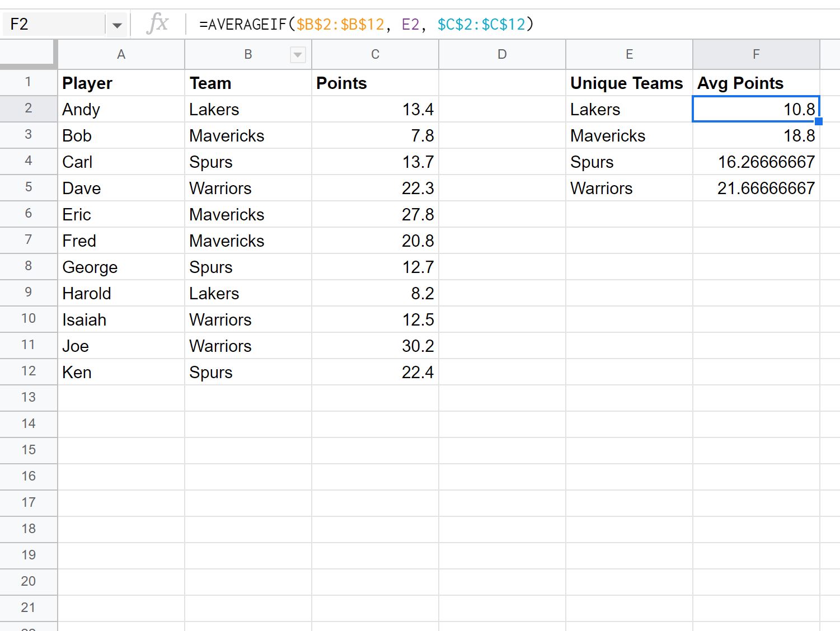840x631 pixels.
Task: Click the Team header cell
Action: [x=248, y=83]
